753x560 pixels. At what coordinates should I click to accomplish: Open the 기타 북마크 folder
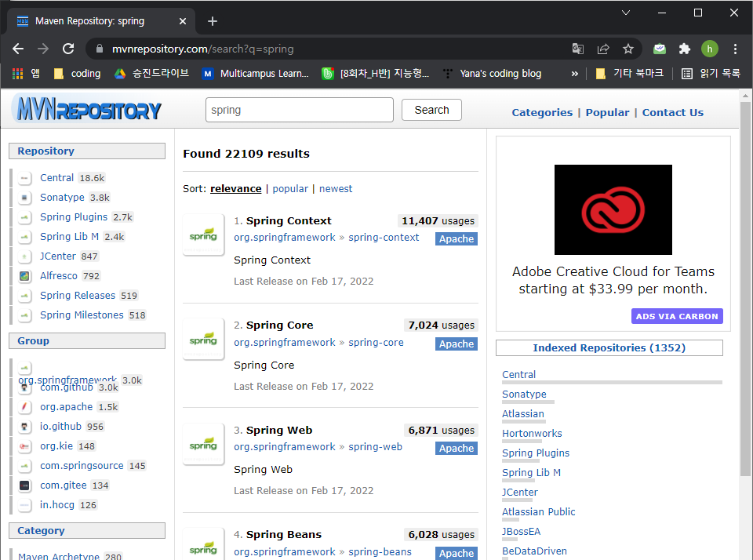[630, 74]
